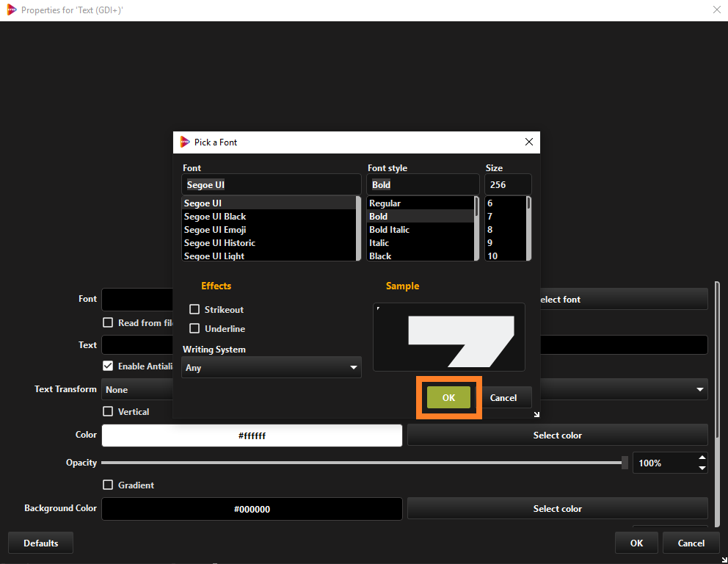Select Segoe UI Black font

(269, 217)
